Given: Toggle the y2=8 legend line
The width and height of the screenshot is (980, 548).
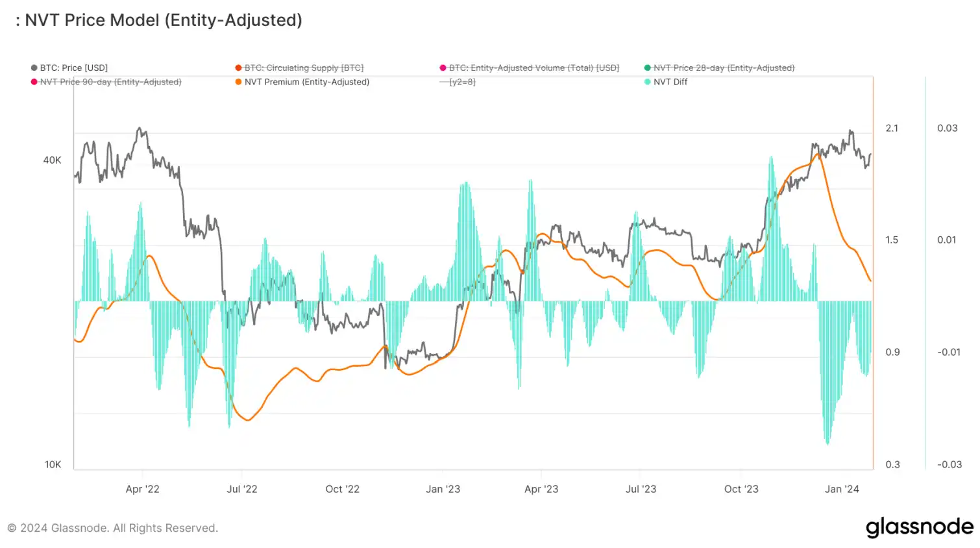Looking at the screenshot, I should point(462,82).
